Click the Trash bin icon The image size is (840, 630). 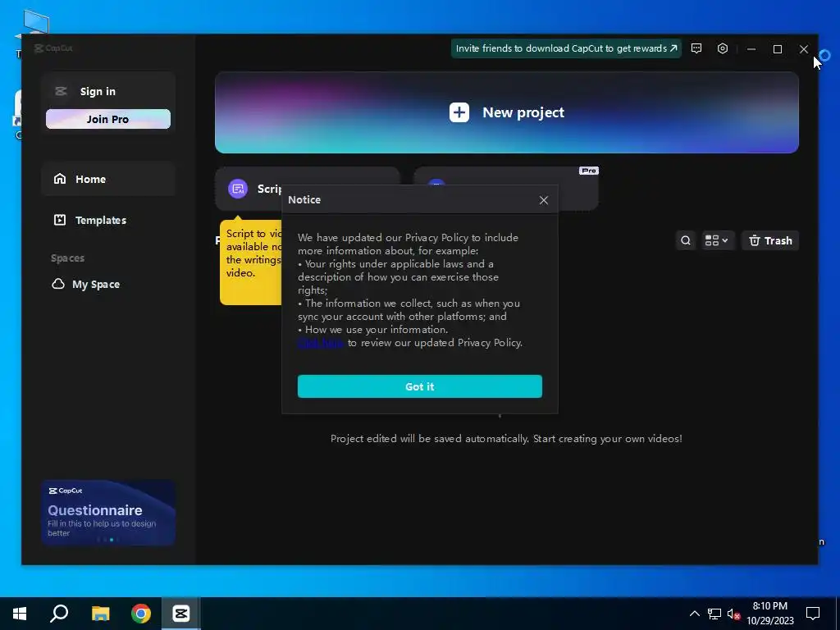click(x=755, y=240)
